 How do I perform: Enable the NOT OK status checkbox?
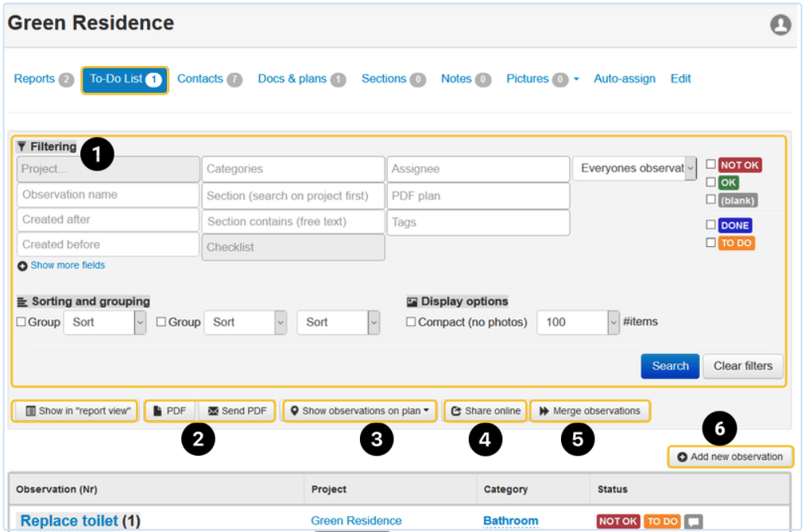[711, 165]
